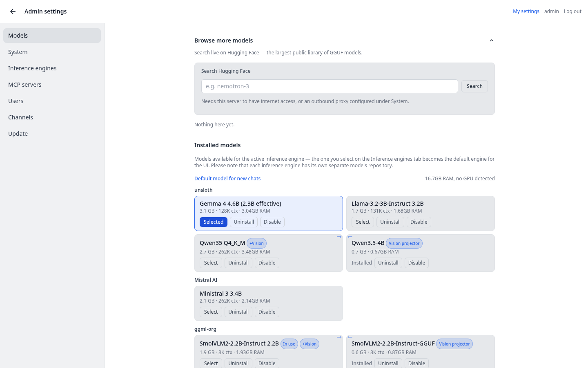This screenshot has width=588, height=368.
Task: Open the Models sidebar section
Action: coord(52,36)
